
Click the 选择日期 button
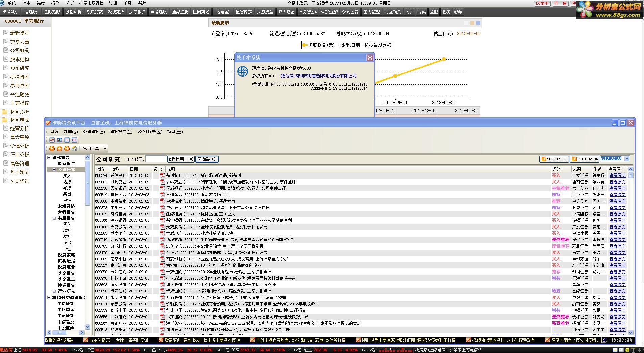click(181, 159)
